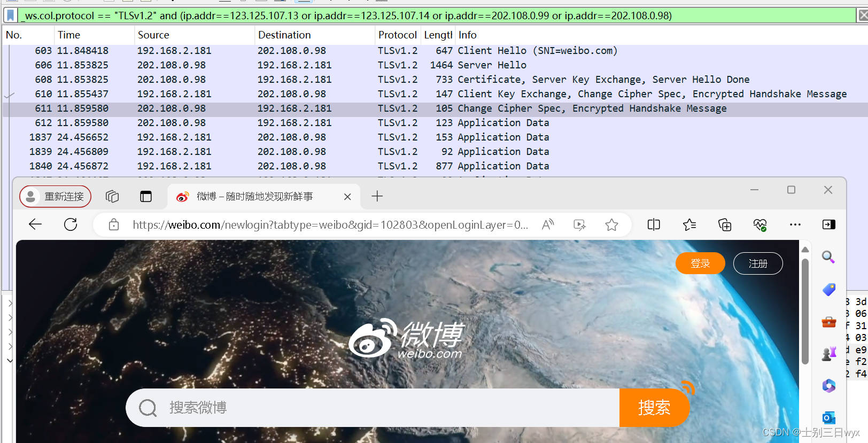Click the Weibo logo on the page
Viewport: 868px width, 443px height.
[407, 339]
